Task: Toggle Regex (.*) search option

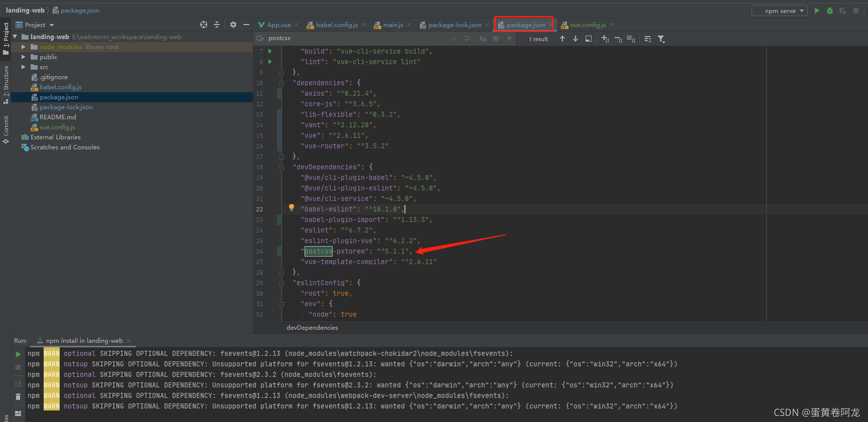Action: pos(508,39)
